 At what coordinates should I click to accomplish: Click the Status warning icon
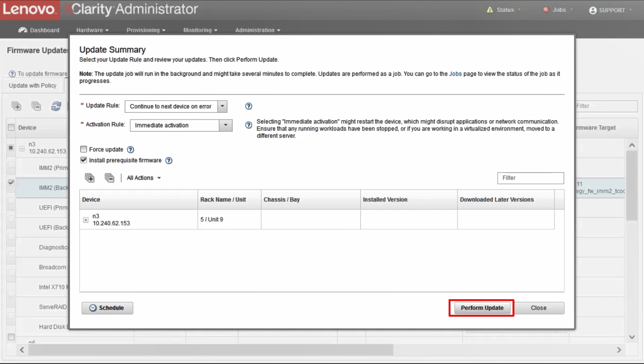pyautogui.click(x=489, y=10)
